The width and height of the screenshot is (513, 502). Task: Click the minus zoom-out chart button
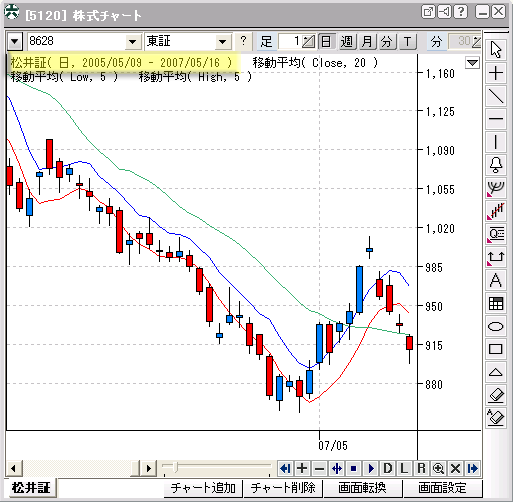pos(319,469)
